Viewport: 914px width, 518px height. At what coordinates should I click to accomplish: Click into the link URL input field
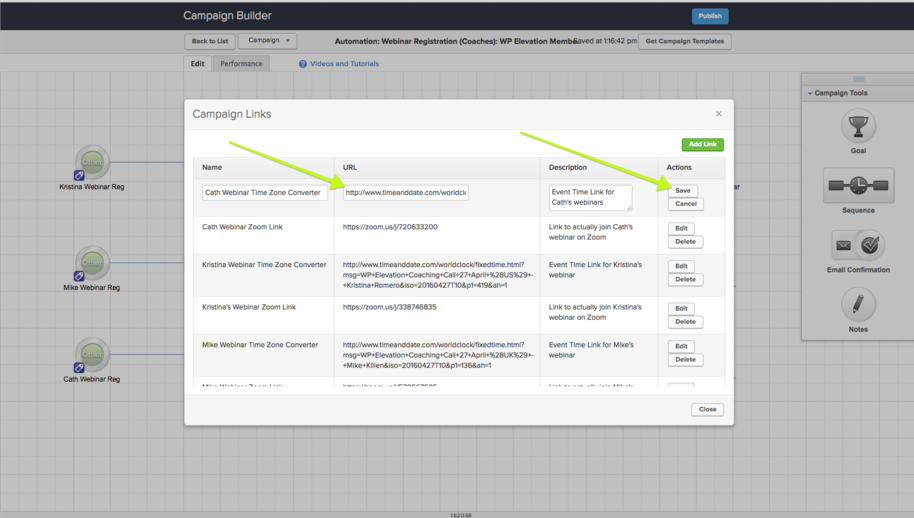(405, 192)
